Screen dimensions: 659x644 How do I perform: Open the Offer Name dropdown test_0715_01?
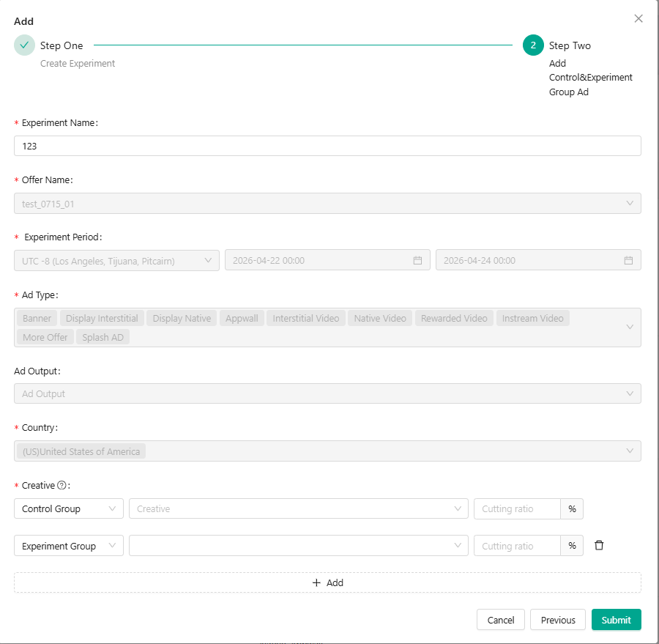(327, 204)
